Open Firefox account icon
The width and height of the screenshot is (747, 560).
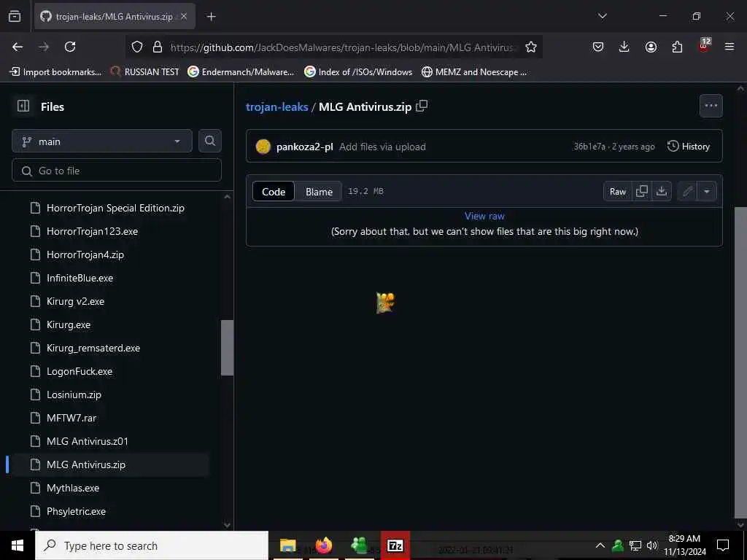pos(651,47)
